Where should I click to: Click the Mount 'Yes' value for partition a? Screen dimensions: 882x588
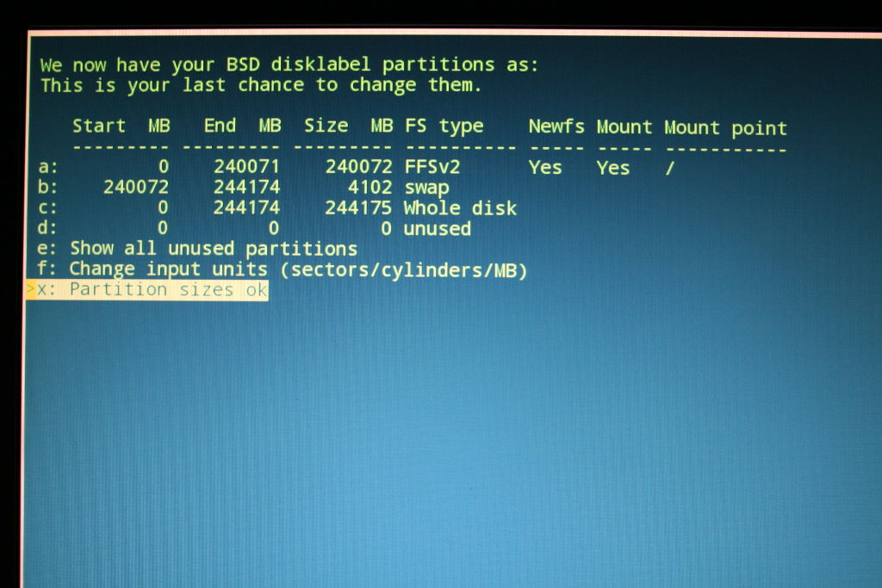612,167
